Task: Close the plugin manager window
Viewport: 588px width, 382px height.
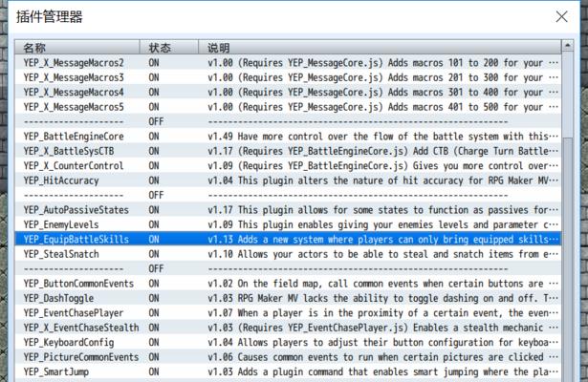Action: [x=561, y=16]
